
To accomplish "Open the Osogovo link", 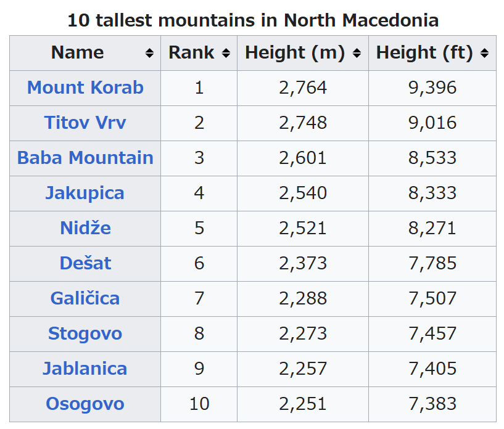I will click(85, 404).
